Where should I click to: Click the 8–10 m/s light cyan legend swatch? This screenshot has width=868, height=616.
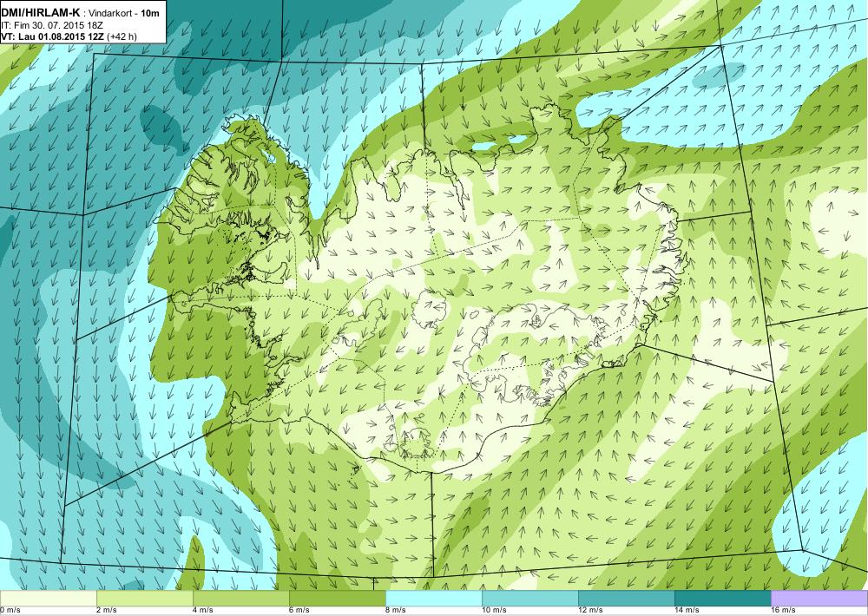coord(434,599)
